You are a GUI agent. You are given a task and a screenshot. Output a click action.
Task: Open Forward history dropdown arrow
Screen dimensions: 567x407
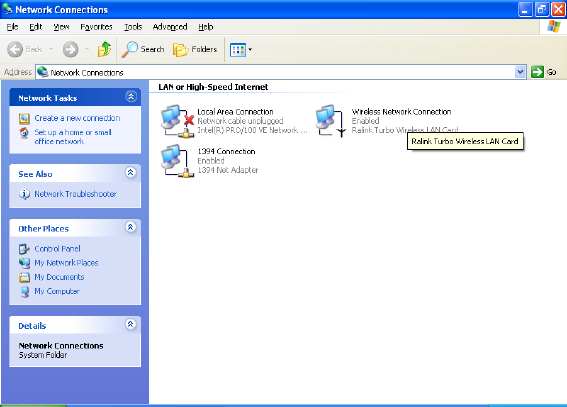point(87,49)
